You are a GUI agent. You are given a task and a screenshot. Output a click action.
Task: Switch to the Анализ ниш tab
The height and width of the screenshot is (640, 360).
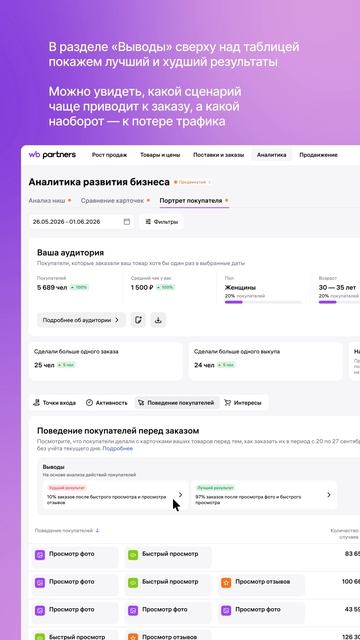pos(47,201)
